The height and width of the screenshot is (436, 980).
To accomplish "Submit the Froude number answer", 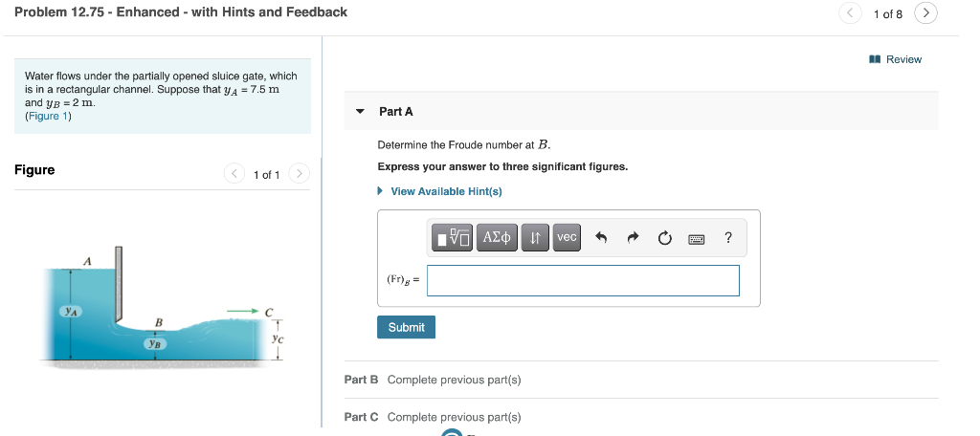I will pos(406,327).
